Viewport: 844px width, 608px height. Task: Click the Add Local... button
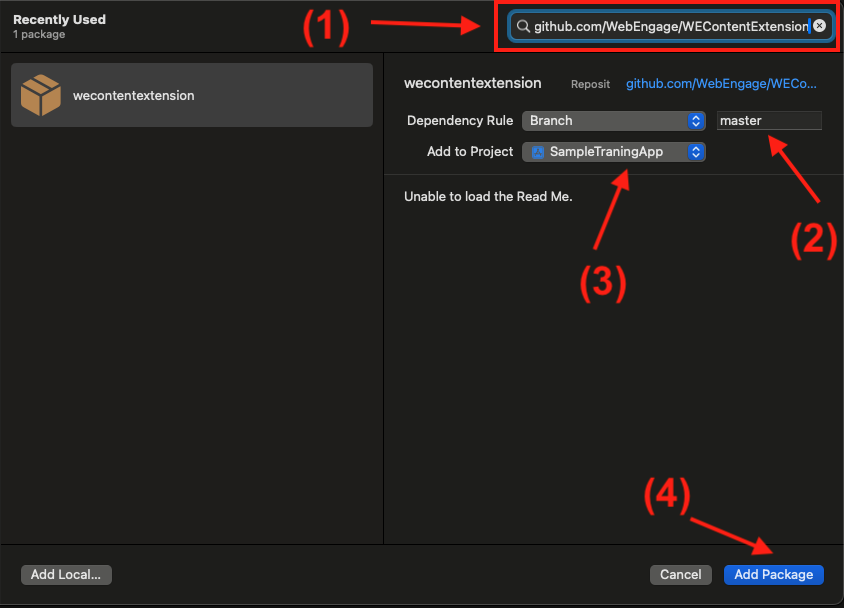pos(66,575)
